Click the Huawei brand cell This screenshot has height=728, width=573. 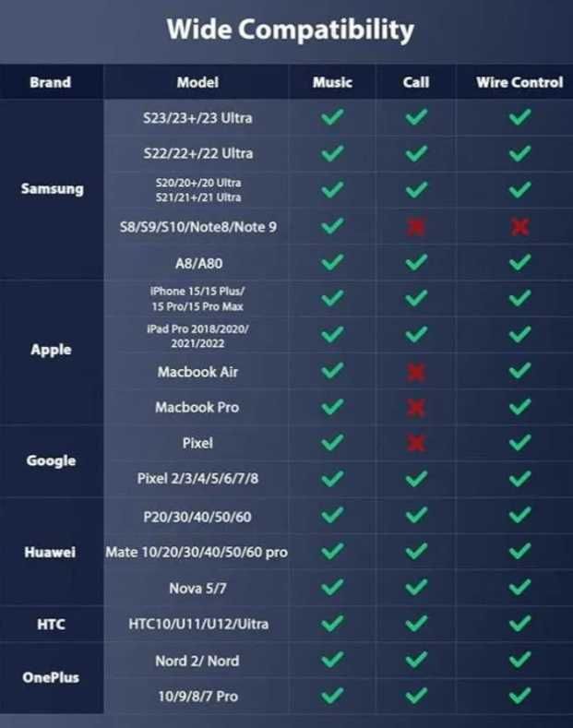click(x=50, y=552)
